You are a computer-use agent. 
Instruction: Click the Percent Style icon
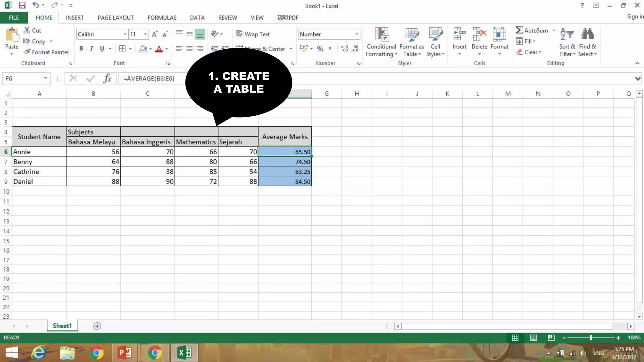click(x=320, y=49)
